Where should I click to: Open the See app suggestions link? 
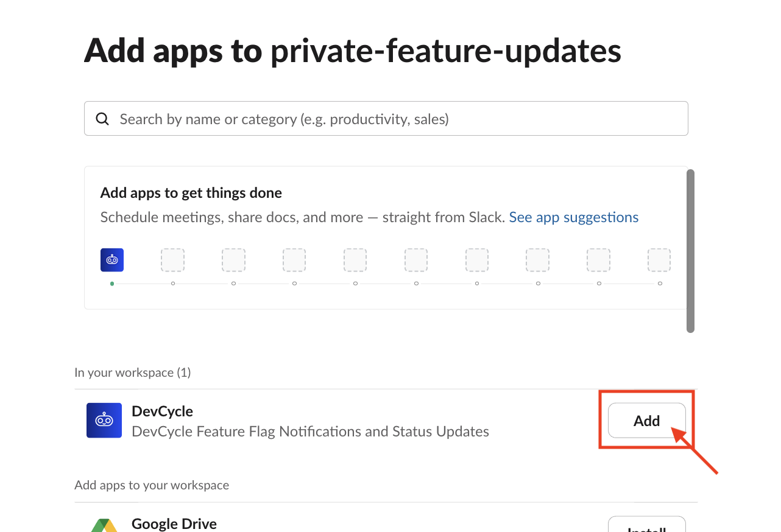[573, 217]
